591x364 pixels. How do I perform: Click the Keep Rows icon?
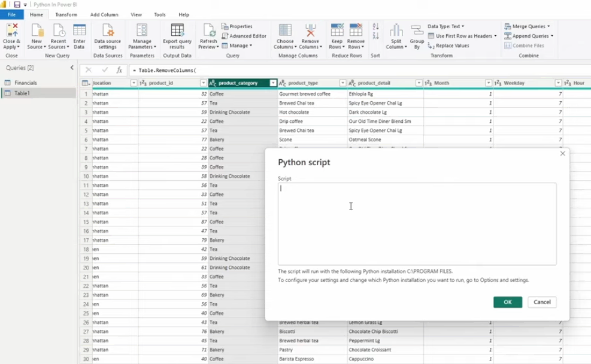tap(337, 30)
